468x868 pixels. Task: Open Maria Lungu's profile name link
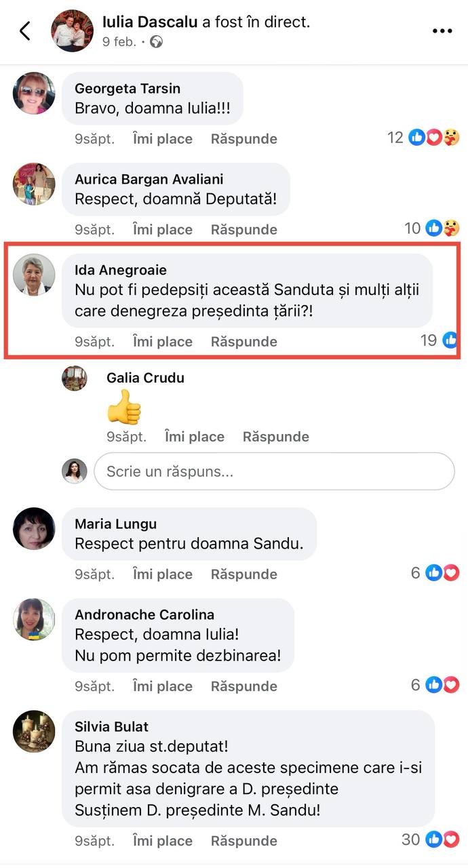pos(115,524)
